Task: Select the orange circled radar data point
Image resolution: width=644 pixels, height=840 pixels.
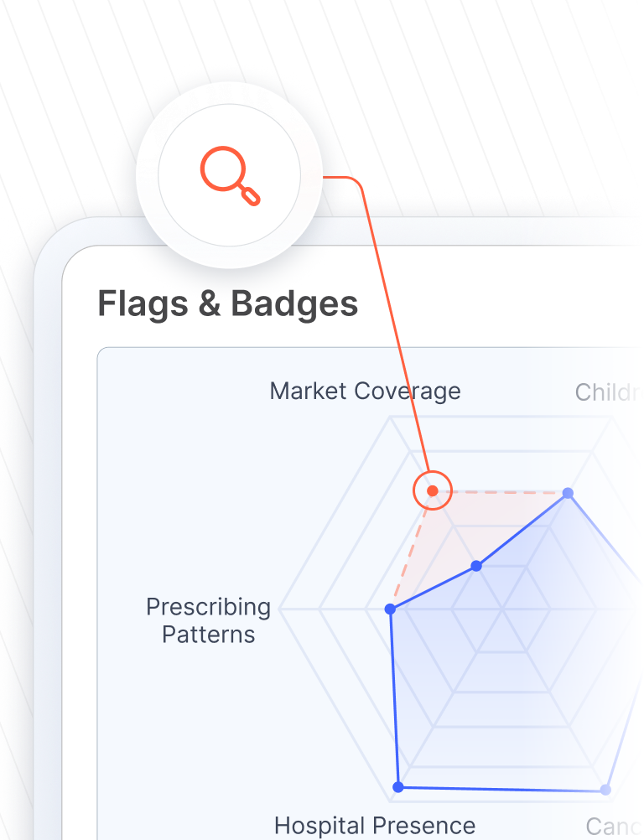Action: (x=433, y=490)
